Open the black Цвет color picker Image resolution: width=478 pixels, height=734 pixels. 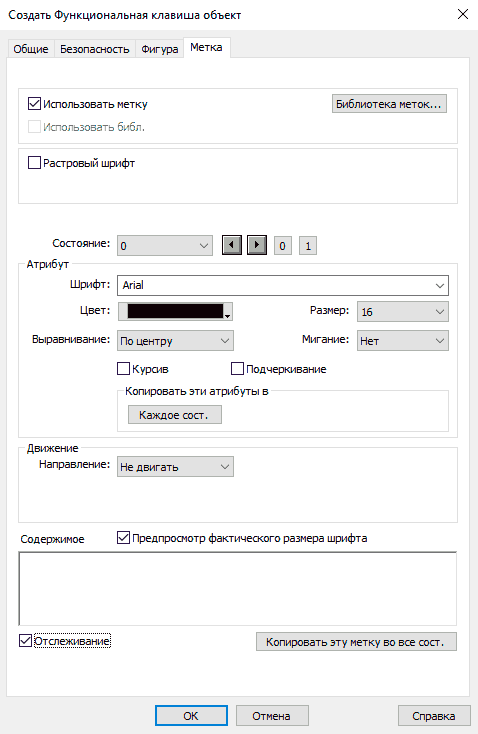[175, 311]
